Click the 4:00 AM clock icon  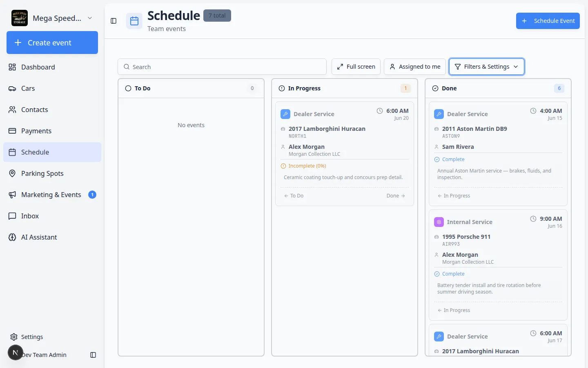coord(533,111)
